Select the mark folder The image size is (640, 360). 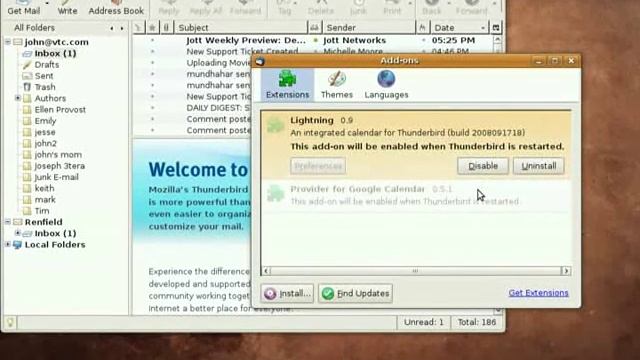pyautogui.click(x=45, y=200)
